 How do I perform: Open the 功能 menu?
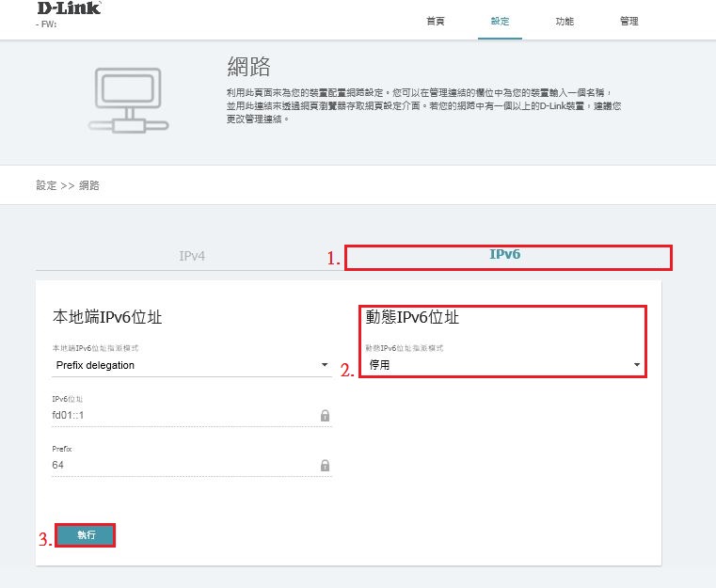(x=564, y=21)
